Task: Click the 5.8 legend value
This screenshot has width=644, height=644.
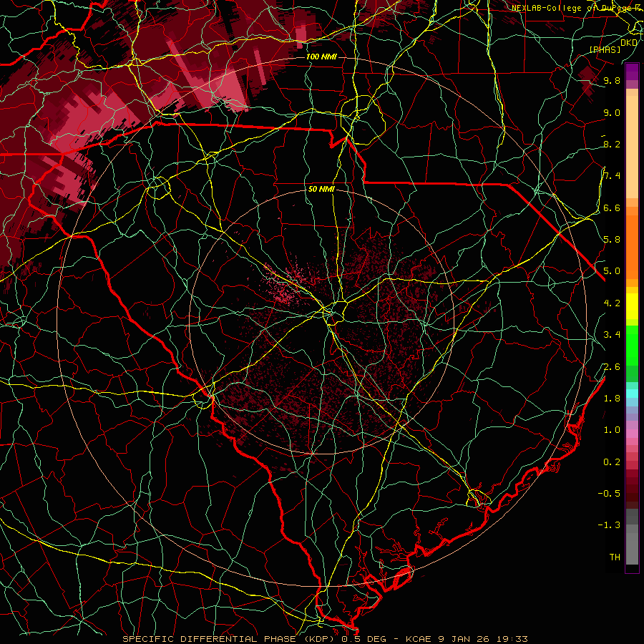Action: tap(612, 239)
